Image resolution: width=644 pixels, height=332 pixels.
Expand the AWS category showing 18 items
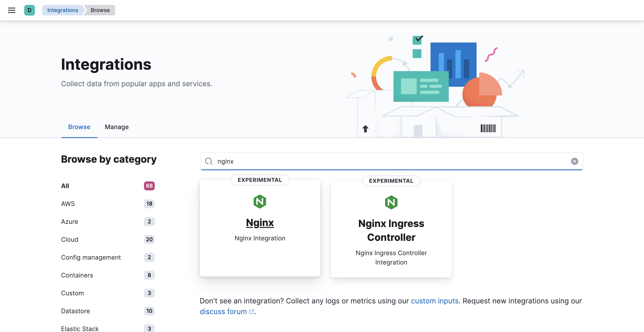pyautogui.click(x=108, y=203)
